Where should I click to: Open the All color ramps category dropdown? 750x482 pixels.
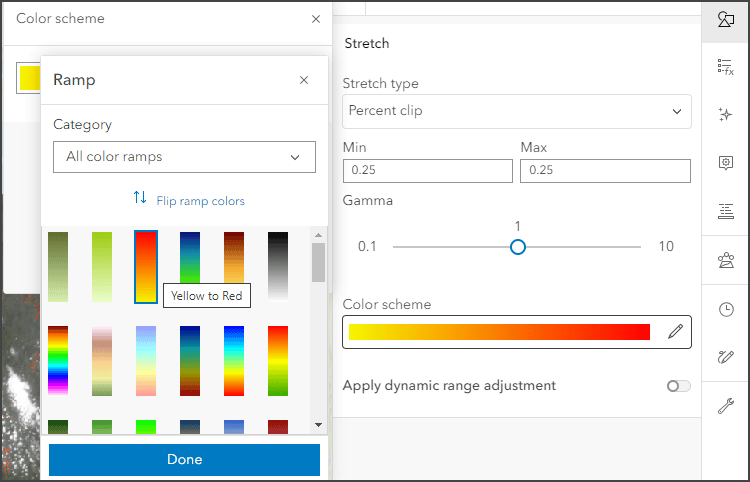tap(184, 157)
